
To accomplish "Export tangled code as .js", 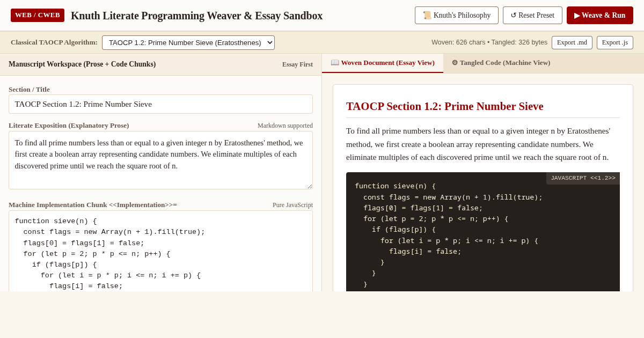I will (x=615, y=42).
